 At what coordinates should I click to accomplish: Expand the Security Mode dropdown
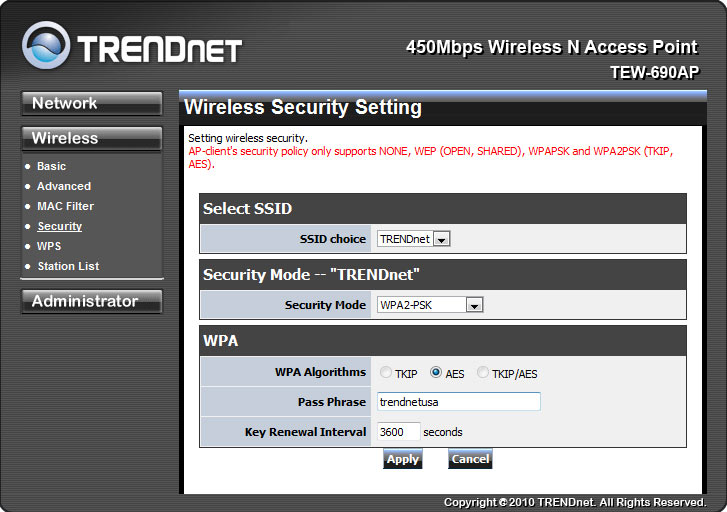430,305
